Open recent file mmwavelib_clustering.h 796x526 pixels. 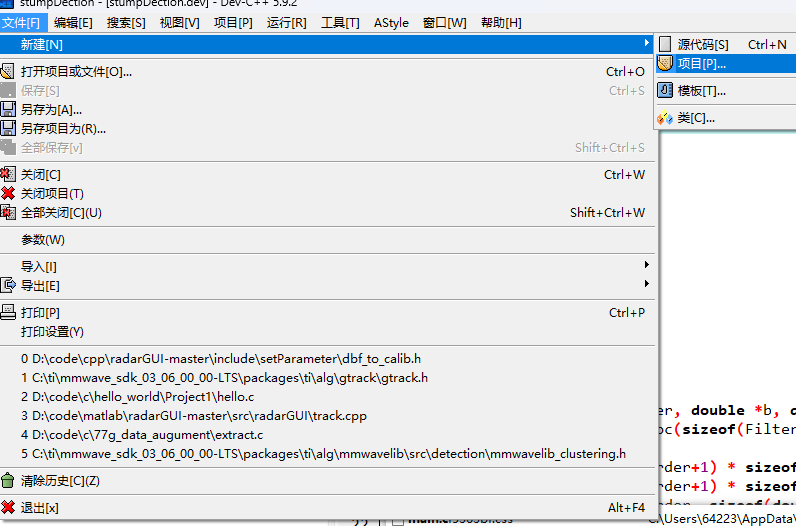pyautogui.click(x=327, y=453)
